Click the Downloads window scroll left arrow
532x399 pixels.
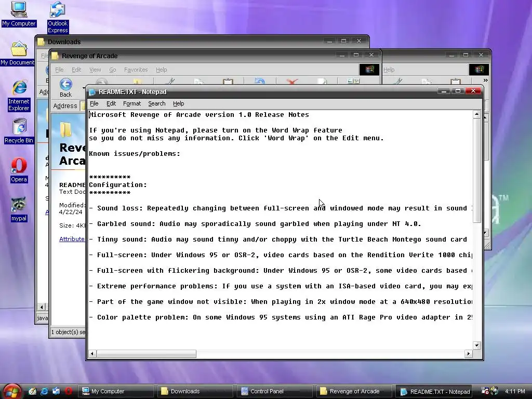(x=42, y=307)
